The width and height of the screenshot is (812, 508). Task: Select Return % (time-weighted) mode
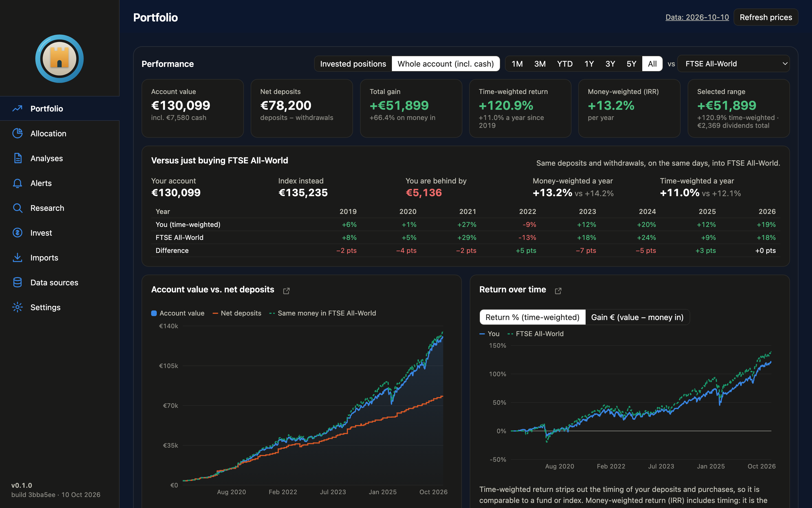coord(533,317)
